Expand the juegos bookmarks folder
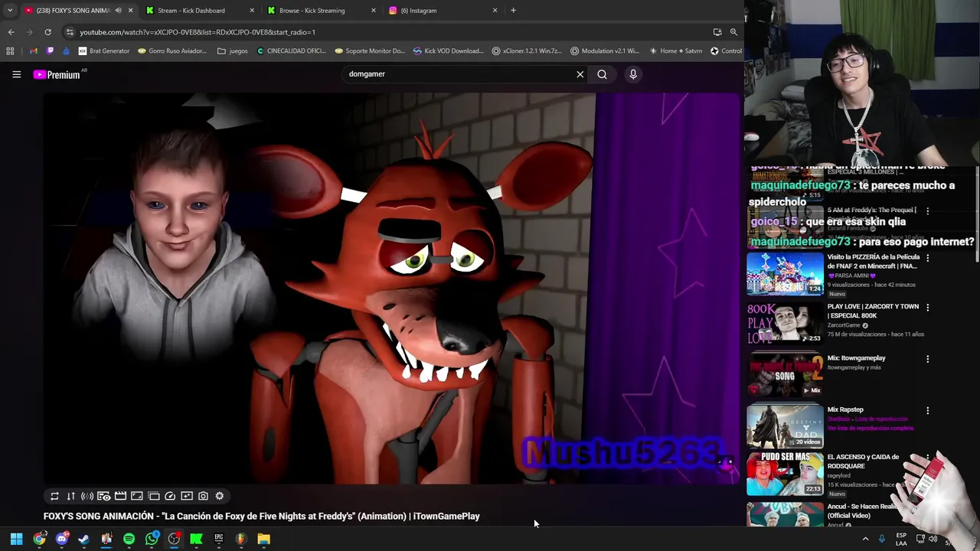980x551 pixels. [233, 51]
